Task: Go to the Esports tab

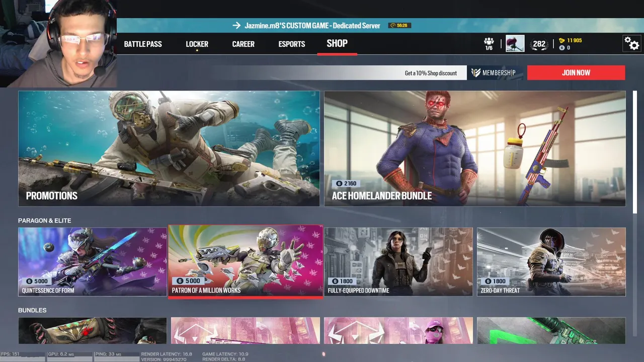Action: click(x=292, y=44)
